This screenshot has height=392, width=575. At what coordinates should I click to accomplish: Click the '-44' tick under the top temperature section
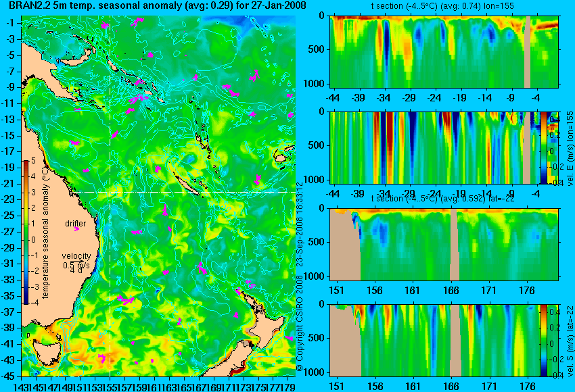pos(333,97)
